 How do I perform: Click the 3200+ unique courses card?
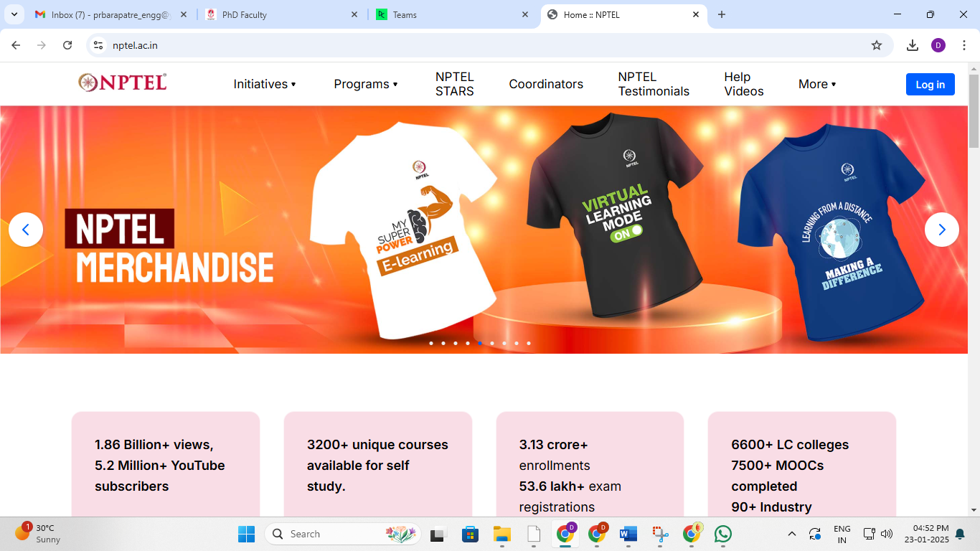pyautogui.click(x=378, y=464)
